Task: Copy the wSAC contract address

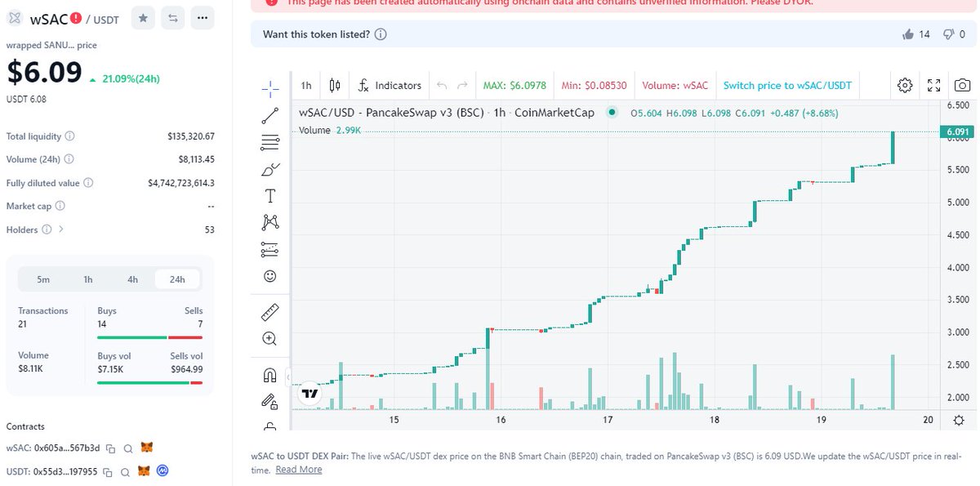Action: click(109, 448)
